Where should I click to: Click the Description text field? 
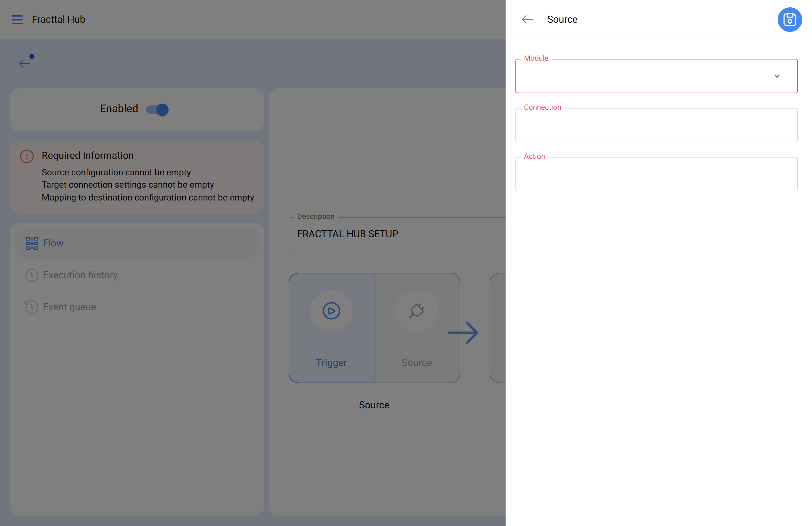click(x=396, y=234)
